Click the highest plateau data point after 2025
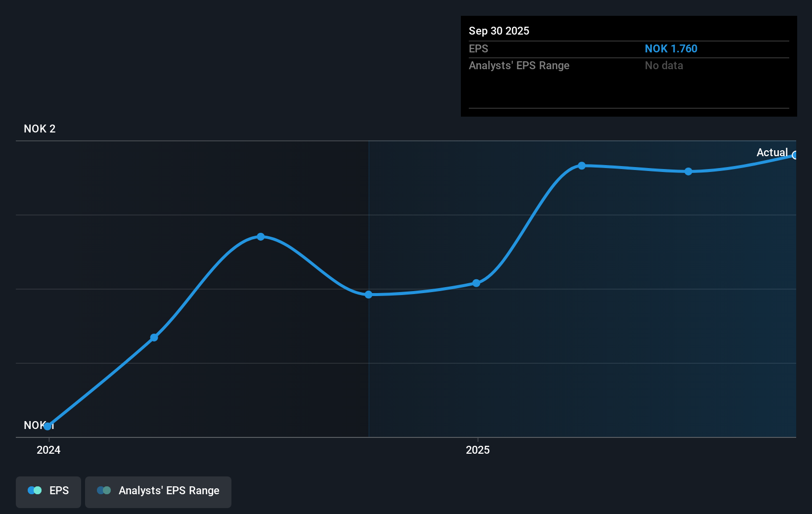This screenshot has height=514, width=812. tap(582, 166)
